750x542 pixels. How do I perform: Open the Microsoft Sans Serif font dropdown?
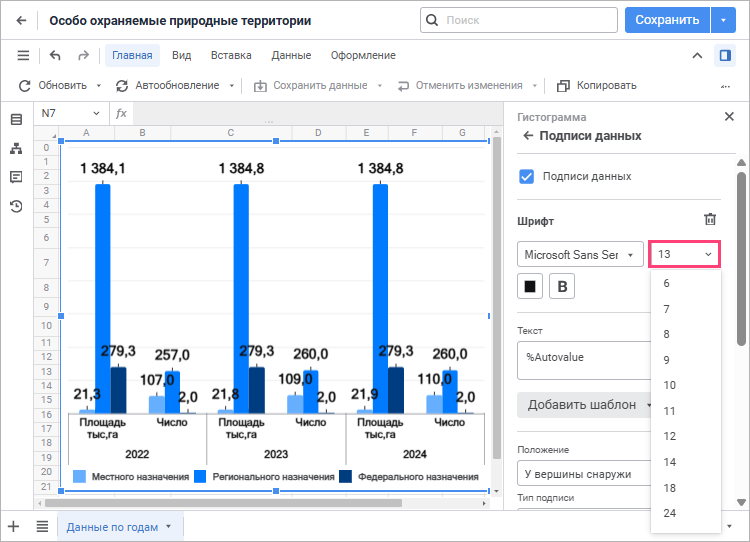[x=580, y=254]
